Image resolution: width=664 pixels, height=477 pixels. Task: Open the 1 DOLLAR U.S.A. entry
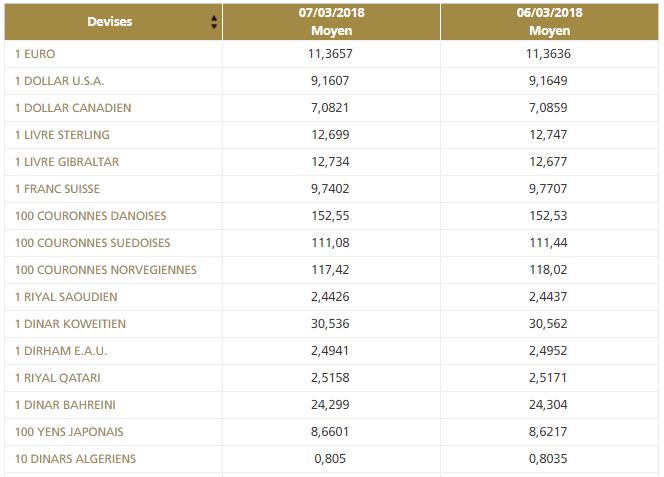coord(60,81)
